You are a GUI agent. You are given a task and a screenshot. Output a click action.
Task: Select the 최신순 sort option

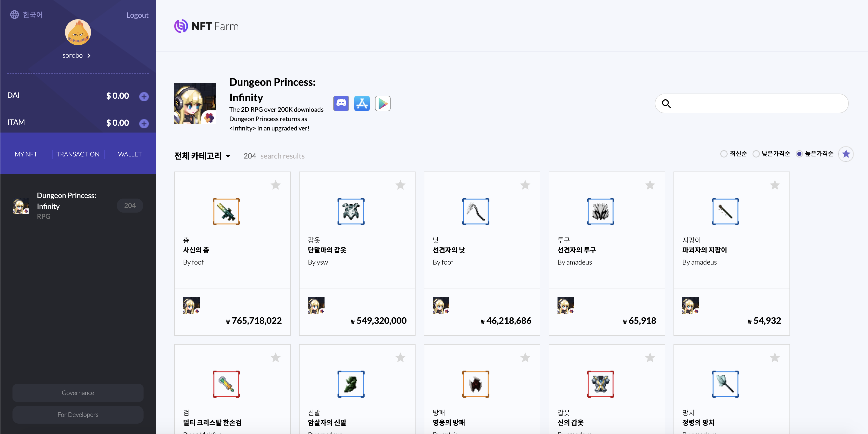[x=723, y=154]
